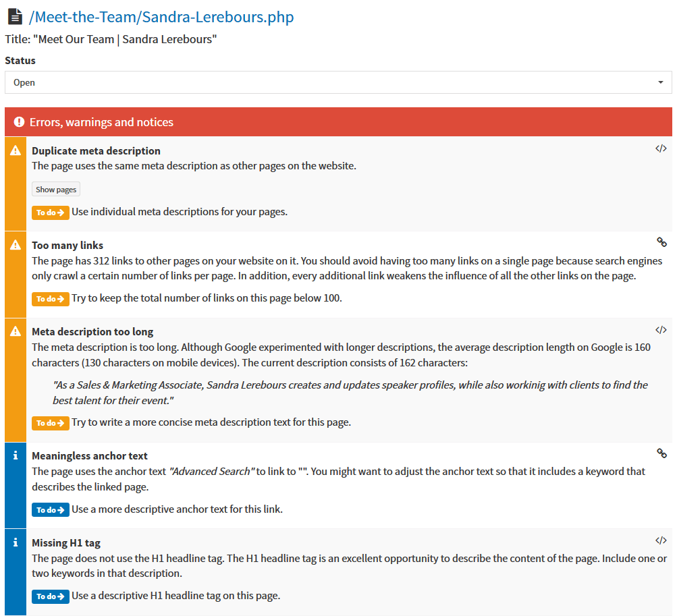Viewport: 677px width, 616px height.
Task: Click the Duplicate meta description warning triangle
Action: click(x=16, y=150)
